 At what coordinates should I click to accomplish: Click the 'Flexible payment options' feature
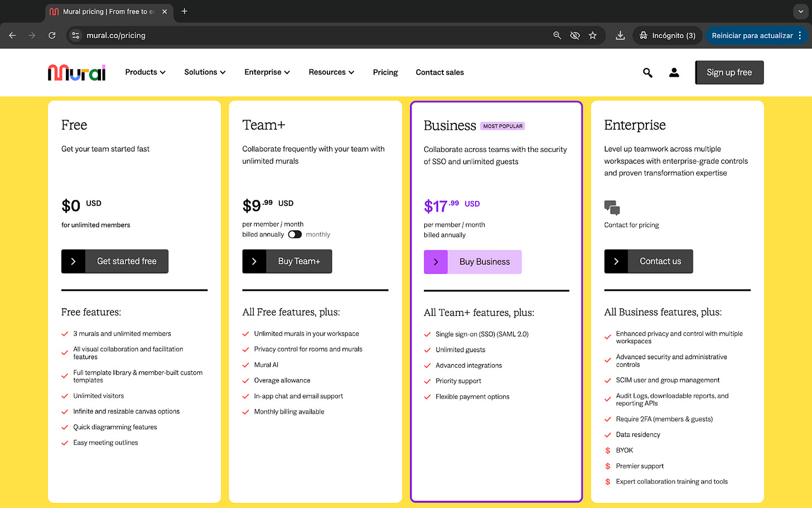pos(472,397)
